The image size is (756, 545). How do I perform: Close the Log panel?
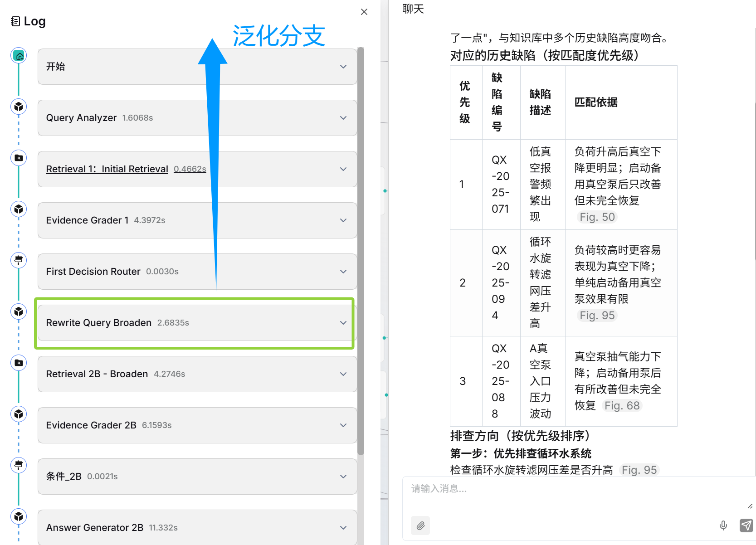364,12
